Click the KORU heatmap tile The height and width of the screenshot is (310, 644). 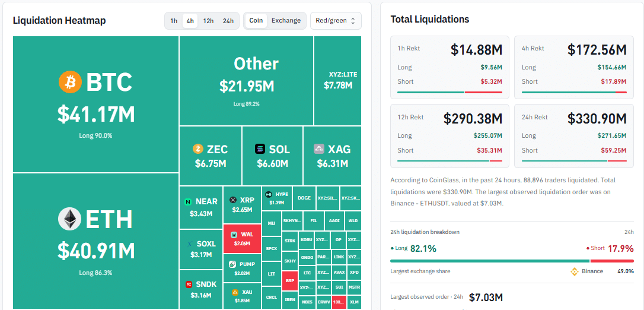[x=307, y=240]
